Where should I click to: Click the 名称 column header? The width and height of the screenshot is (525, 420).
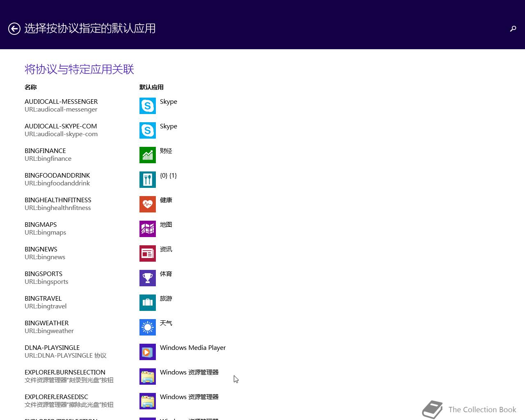tap(31, 87)
